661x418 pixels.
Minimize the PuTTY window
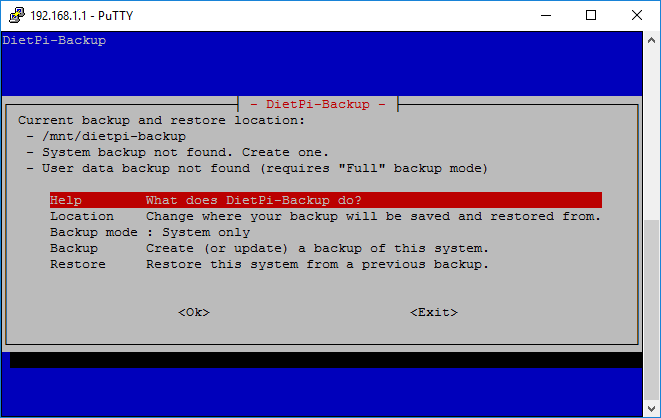pyautogui.click(x=546, y=16)
